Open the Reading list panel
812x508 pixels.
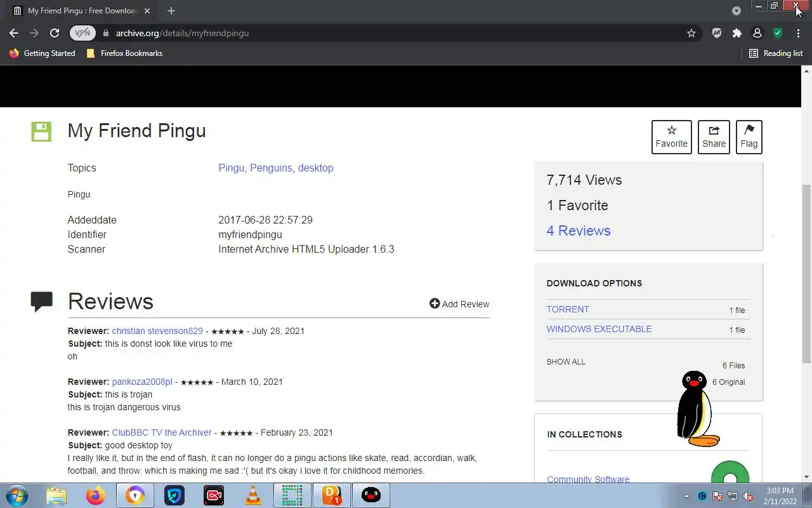click(x=776, y=53)
